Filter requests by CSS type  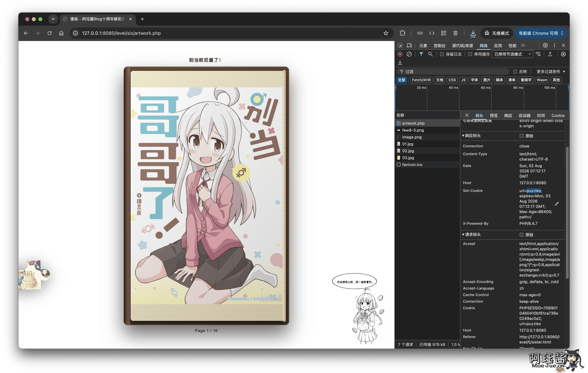[452, 80]
